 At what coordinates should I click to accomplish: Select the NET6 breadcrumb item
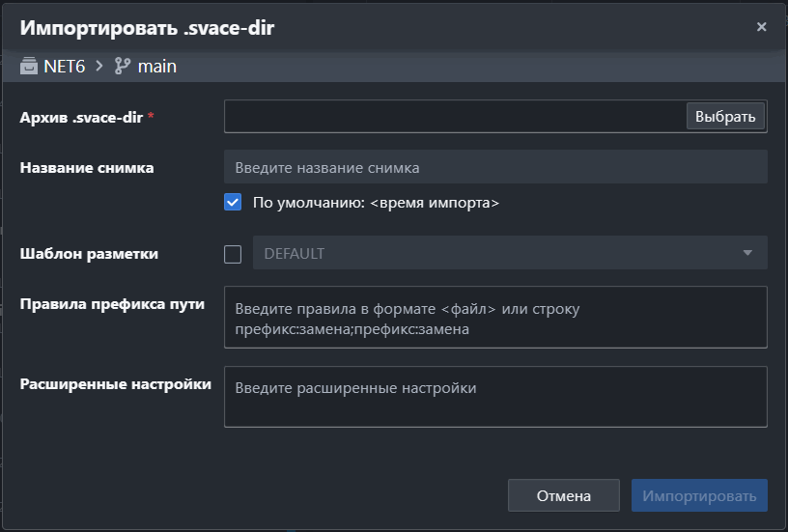65,66
